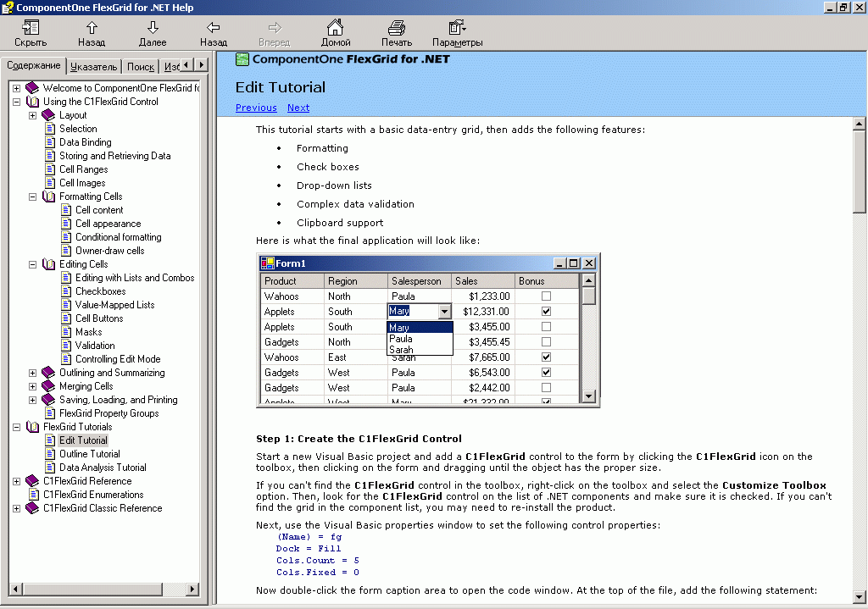Toggle the Bonus checkbox for the $3,455.00 row
Viewport: 868px width, 609px height.
click(546, 327)
